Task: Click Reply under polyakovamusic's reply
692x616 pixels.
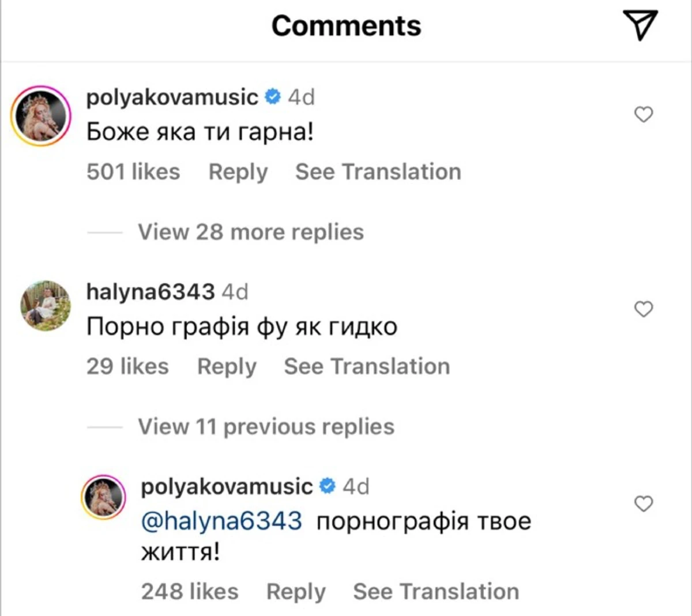Action: click(x=296, y=591)
